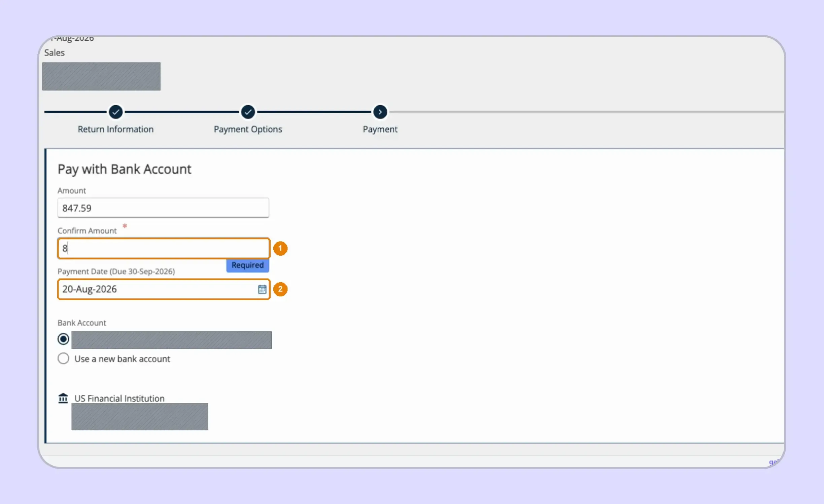824x504 pixels.
Task: Click the Pay with Bank Account heading
Action: (124, 169)
